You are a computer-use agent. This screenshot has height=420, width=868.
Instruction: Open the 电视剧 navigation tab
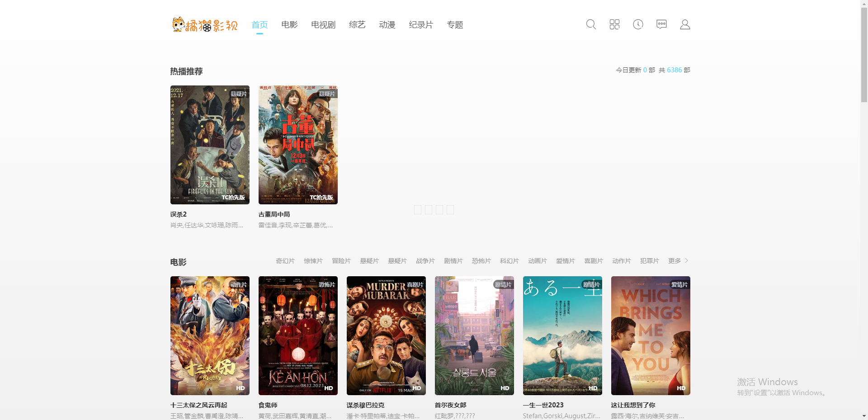323,25
